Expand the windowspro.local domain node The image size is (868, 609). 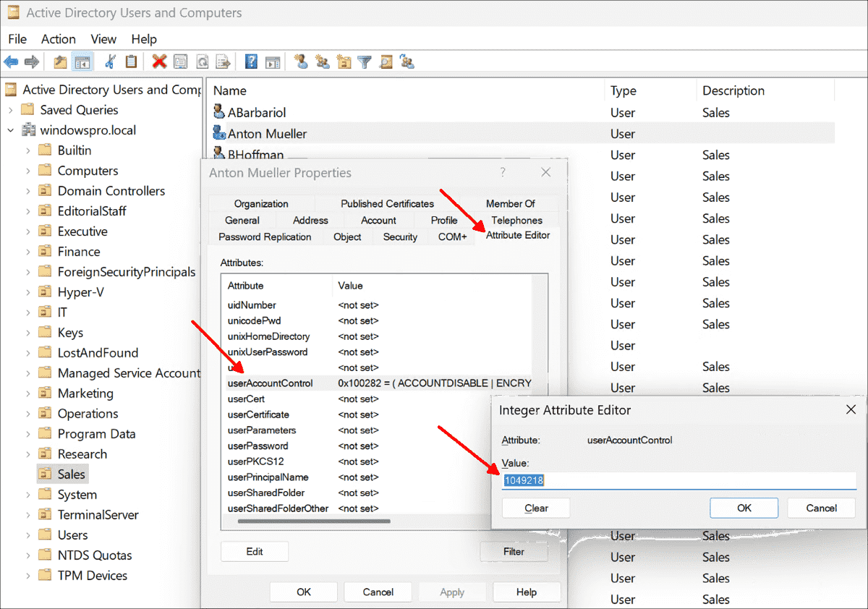pyautogui.click(x=9, y=130)
